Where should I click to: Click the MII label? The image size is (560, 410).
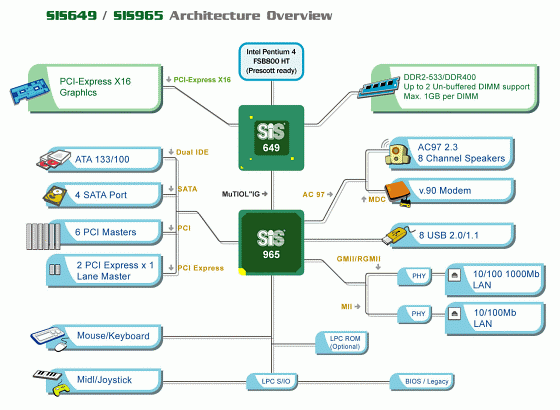[x=346, y=306]
